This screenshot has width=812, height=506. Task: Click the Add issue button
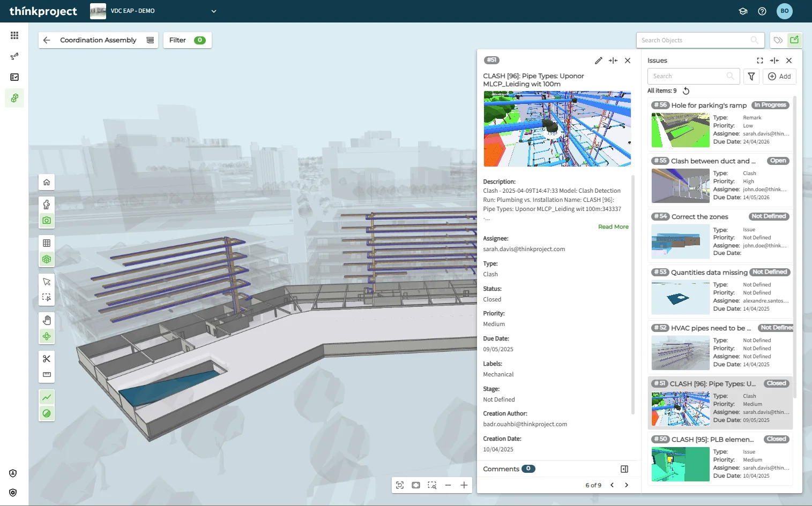(779, 77)
